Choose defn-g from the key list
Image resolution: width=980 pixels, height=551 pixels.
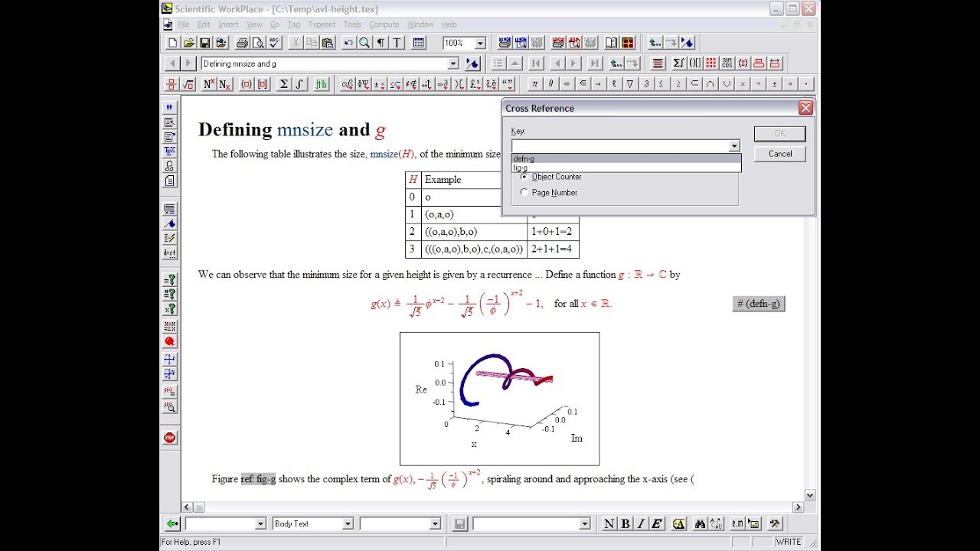(x=626, y=159)
